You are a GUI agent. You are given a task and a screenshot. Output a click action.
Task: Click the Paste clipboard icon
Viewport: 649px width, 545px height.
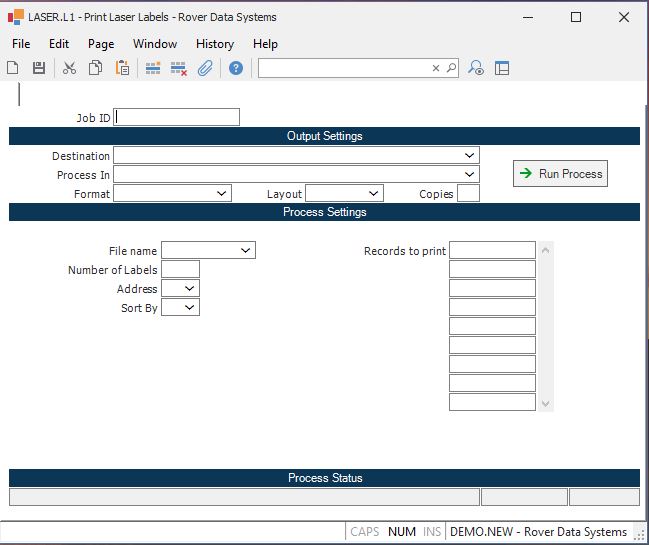coord(122,68)
